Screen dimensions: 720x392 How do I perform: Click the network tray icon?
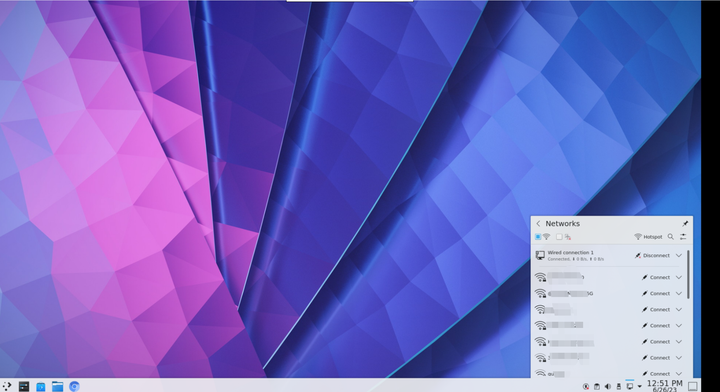coord(630,387)
